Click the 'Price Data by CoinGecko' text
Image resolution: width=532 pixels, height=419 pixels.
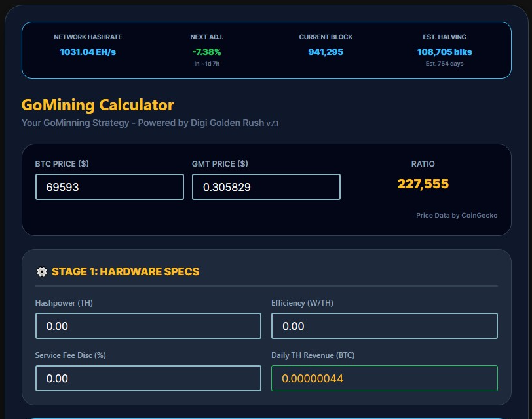click(457, 215)
